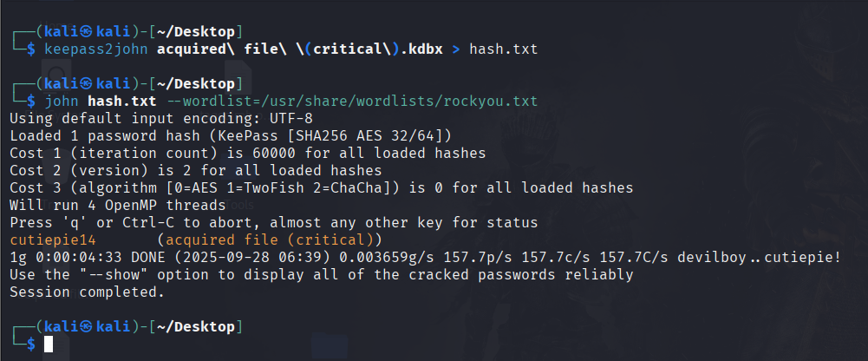Click the "Session completed." line
This screenshot has width=868, height=361.
tap(87, 292)
